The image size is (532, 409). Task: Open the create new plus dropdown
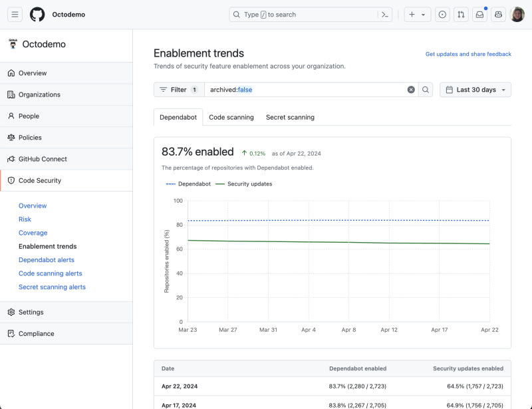(x=417, y=15)
